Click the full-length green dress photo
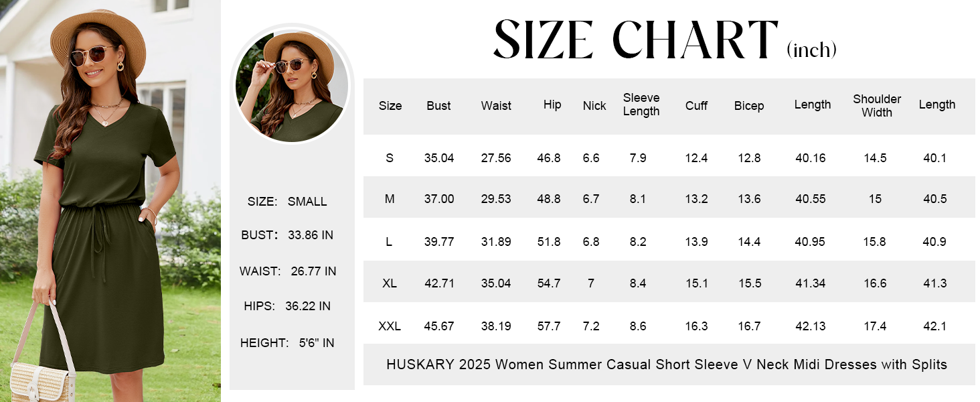This screenshot has width=980, height=402. (x=110, y=201)
